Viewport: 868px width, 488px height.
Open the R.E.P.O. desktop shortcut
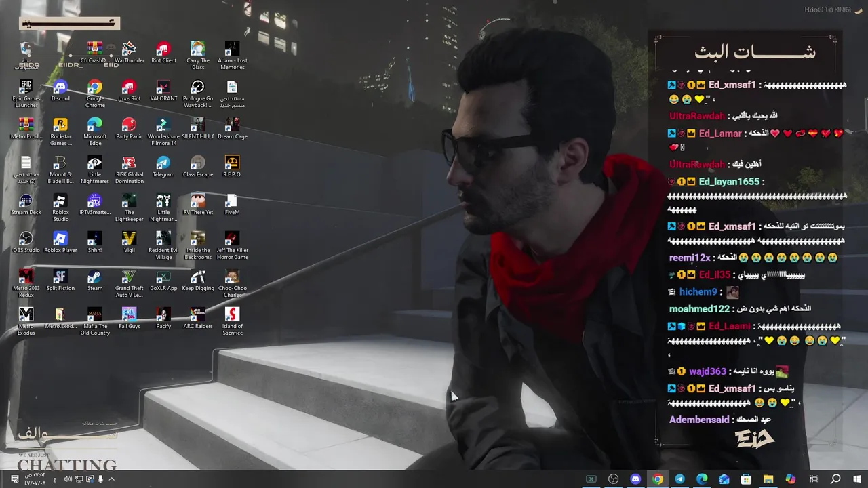(x=232, y=167)
